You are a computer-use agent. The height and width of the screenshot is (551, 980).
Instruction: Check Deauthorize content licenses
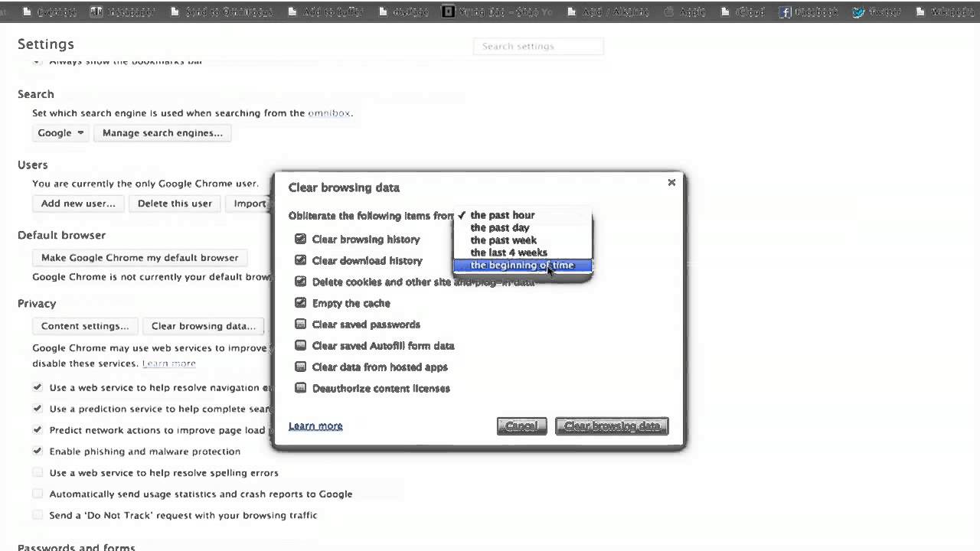tap(301, 388)
